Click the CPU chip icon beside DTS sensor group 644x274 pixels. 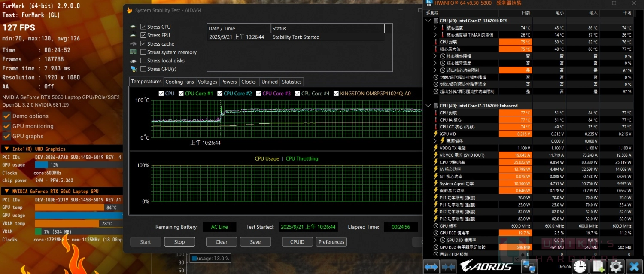pos(436,21)
